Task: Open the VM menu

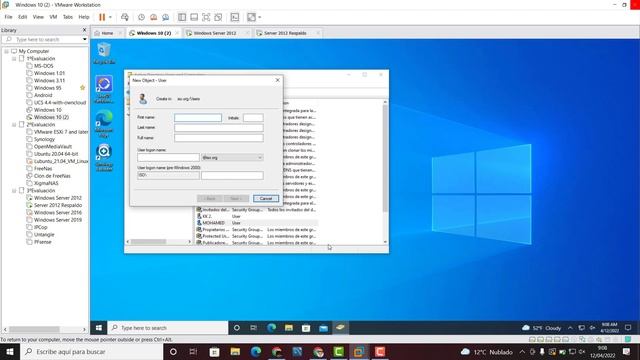Action: (x=53, y=17)
